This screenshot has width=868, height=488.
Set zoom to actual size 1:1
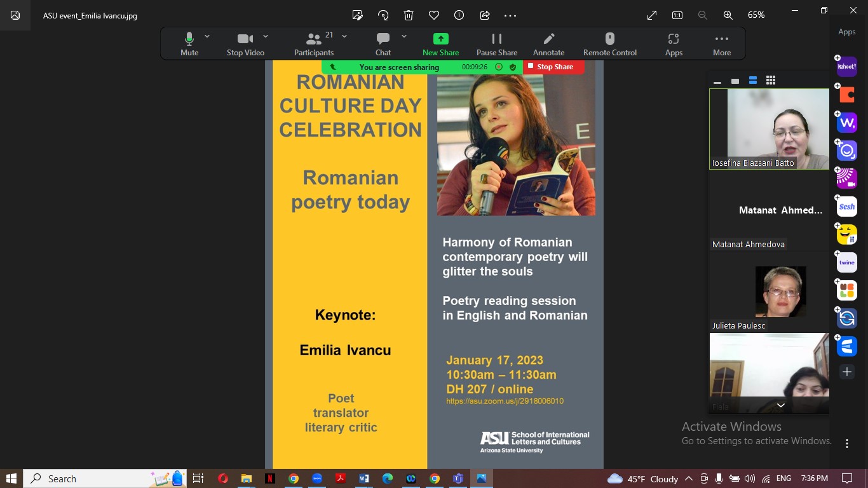[677, 15]
